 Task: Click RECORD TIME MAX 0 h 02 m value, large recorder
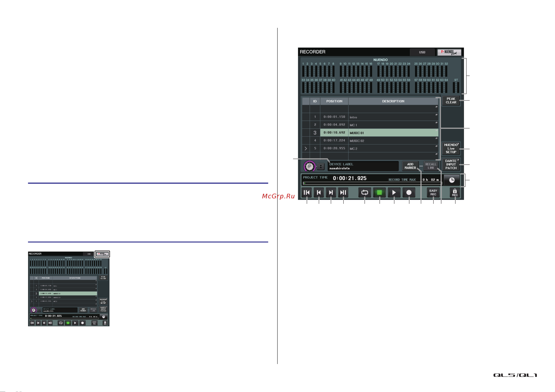coord(430,180)
